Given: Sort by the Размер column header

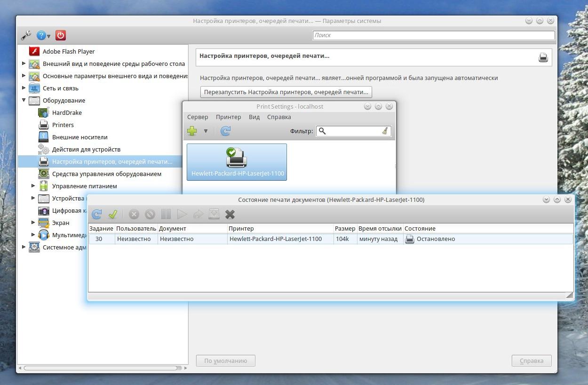Looking at the screenshot, I should point(345,228).
